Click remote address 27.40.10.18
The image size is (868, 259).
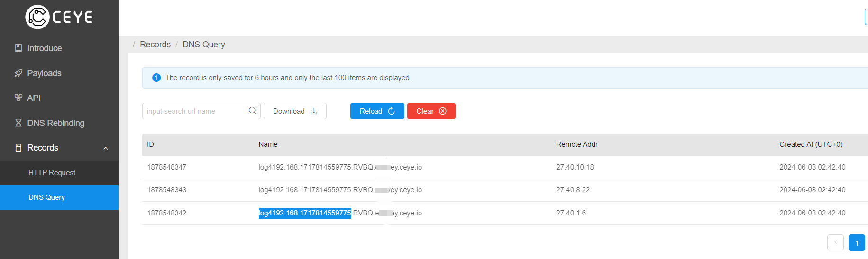coord(575,167)
